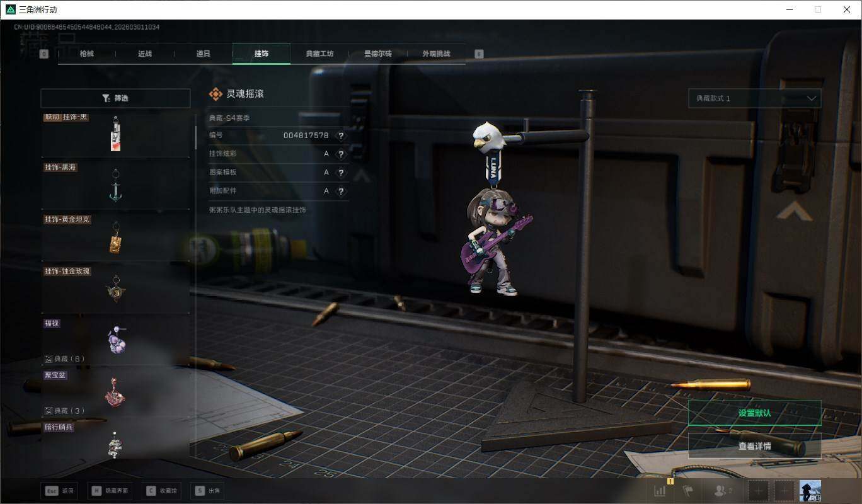Open the 筛选 filter control
Image resolution: width=862 pixels, height=504 pixels.
(x=115, y=98)
